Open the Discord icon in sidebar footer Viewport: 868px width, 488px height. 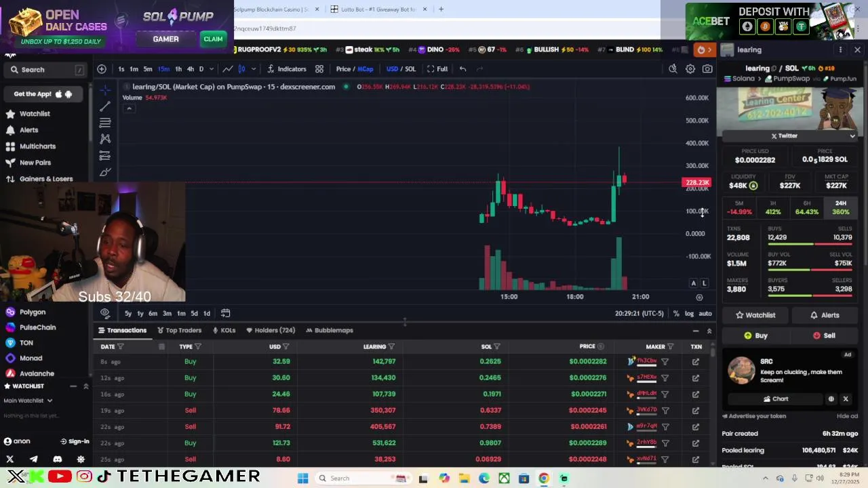[x=57, y=460]
